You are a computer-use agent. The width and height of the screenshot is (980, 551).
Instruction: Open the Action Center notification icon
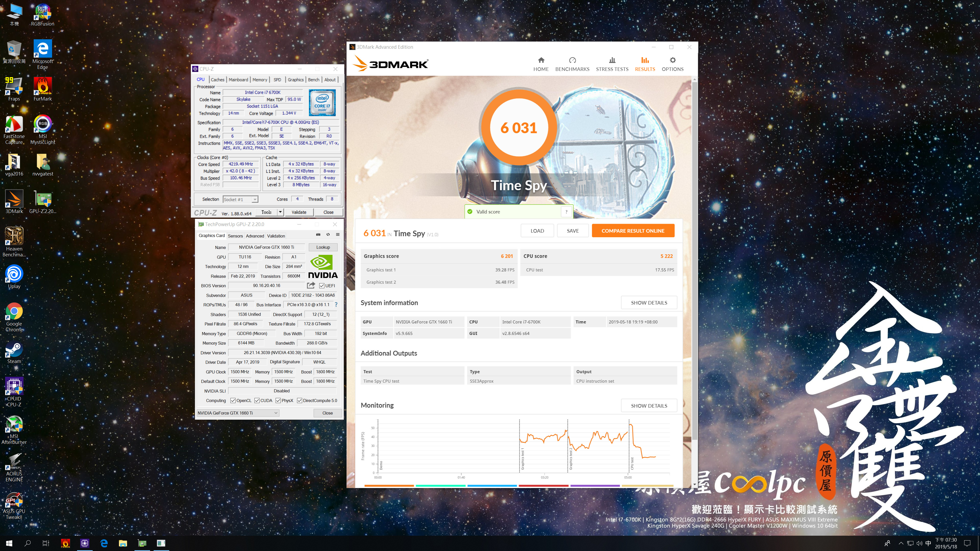967,543
